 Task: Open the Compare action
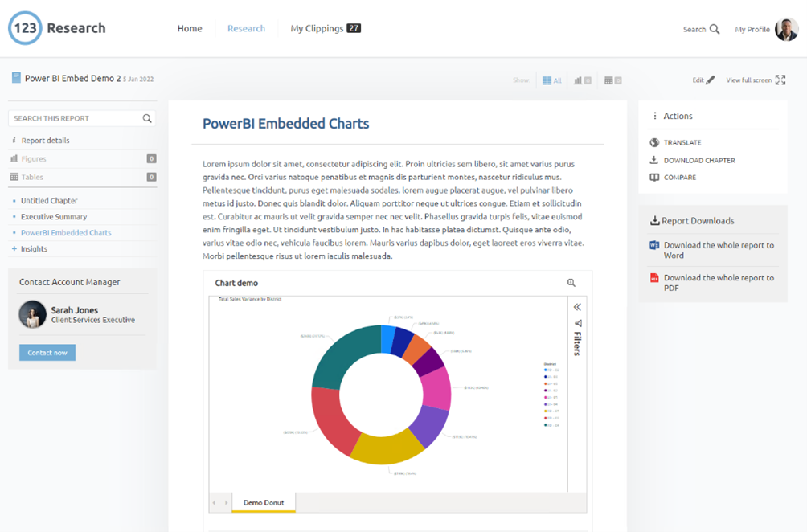tap(678, 178)
